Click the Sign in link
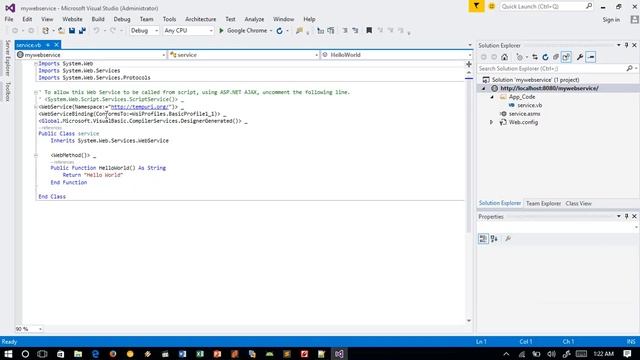Screen dimensions: 640x360 pos(611,20)
